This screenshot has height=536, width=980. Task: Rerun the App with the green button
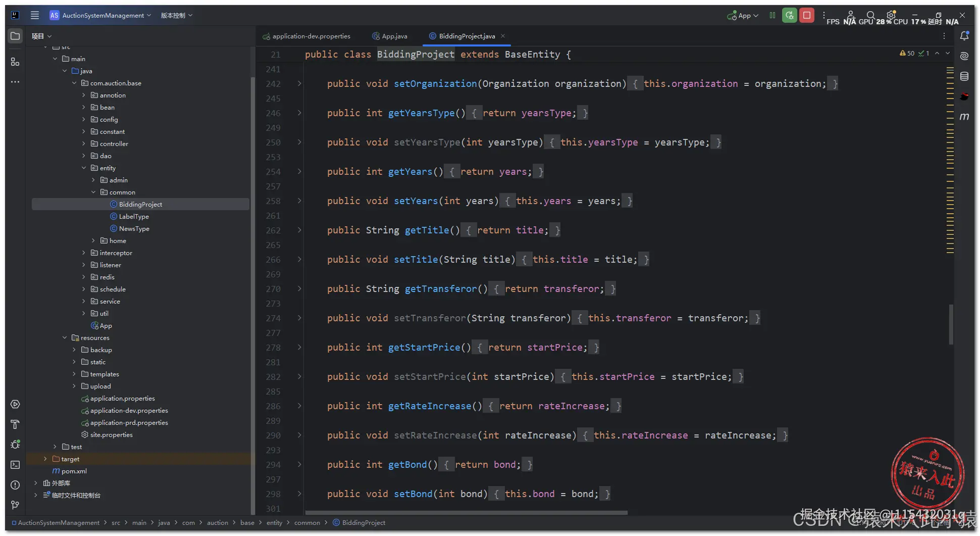pos(790,15)
